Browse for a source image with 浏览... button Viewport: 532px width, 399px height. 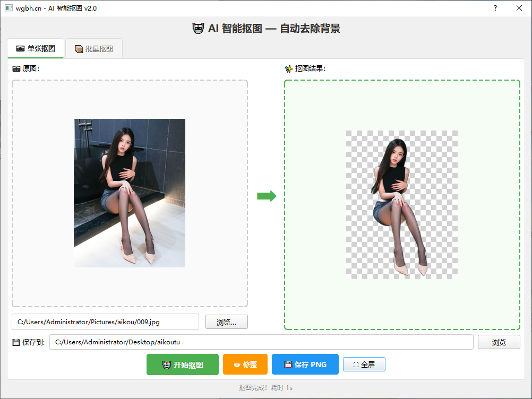(x=227, y=322)
